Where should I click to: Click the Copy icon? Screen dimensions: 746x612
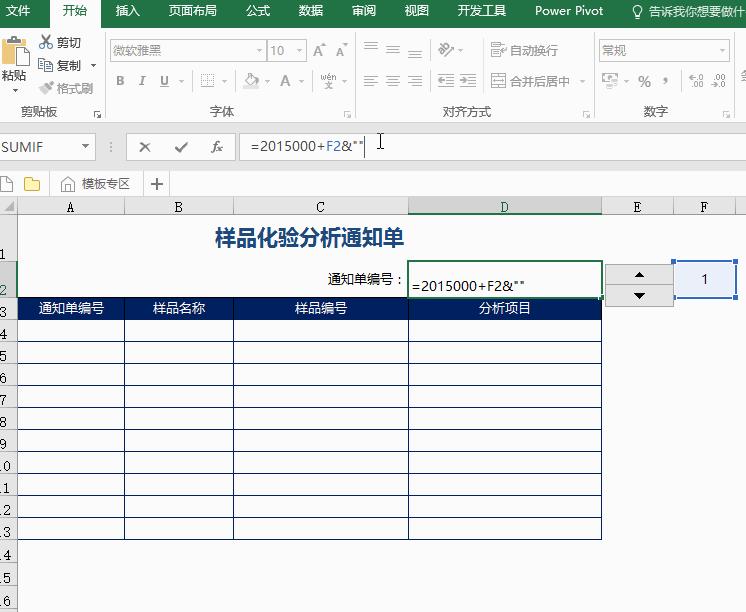pos(45,65)
